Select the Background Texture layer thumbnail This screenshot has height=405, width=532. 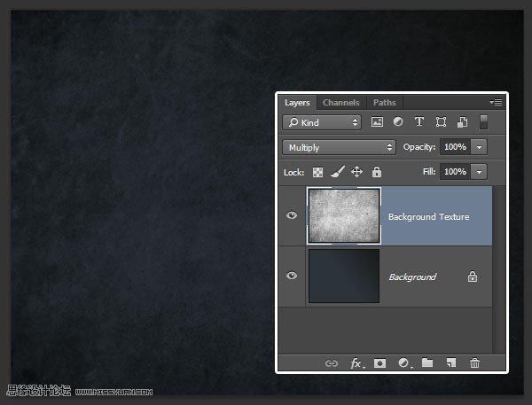click(343, 215)
